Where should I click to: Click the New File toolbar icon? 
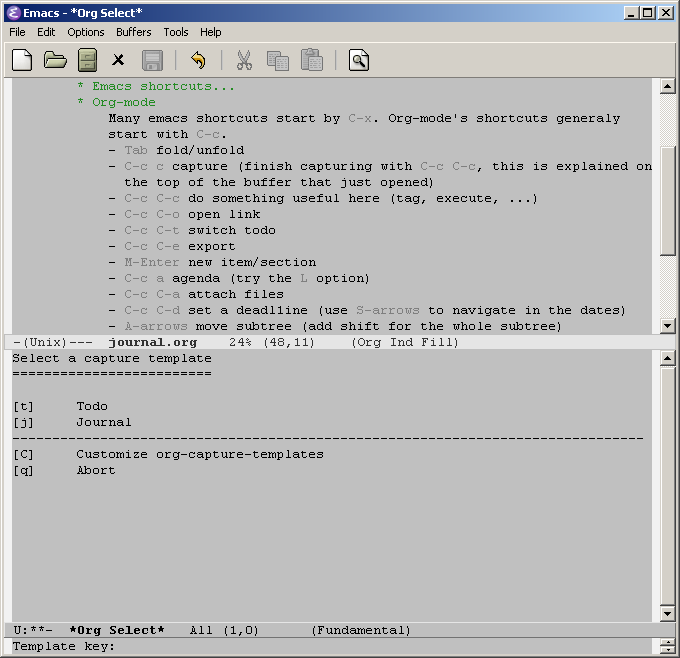click(22, 61)
